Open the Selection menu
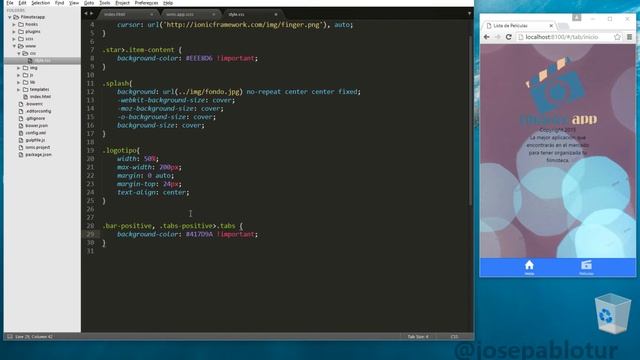 click(40, 3)
